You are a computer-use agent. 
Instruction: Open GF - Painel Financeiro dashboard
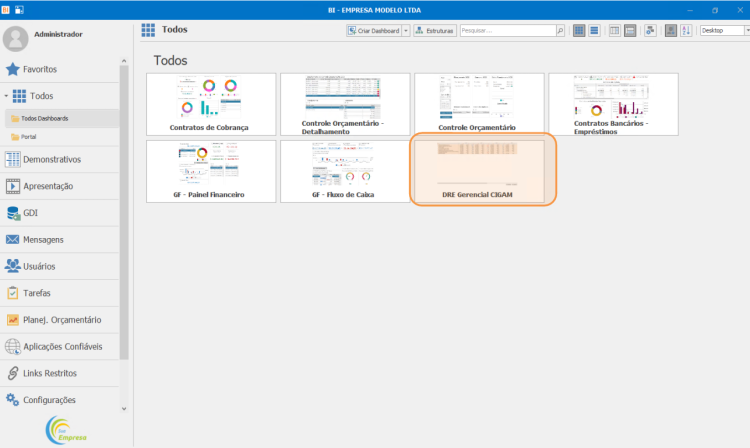pyautogui.click(x=211, y=171)
